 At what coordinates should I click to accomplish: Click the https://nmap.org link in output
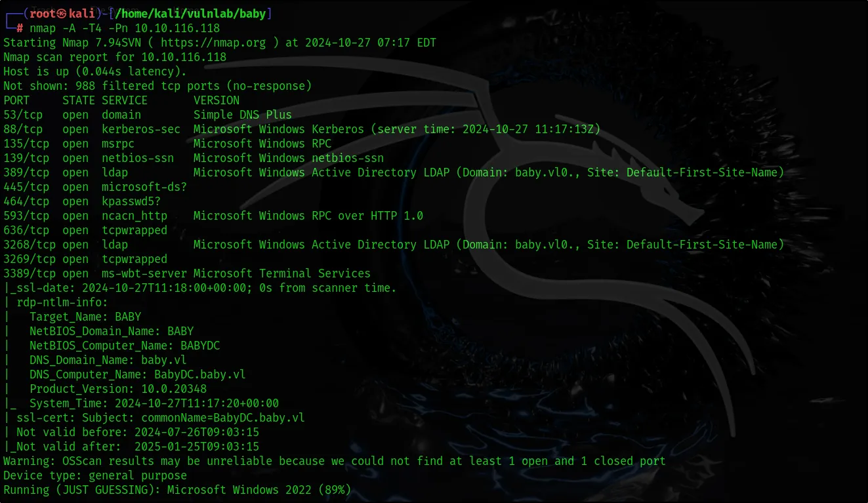coord(213,43)
